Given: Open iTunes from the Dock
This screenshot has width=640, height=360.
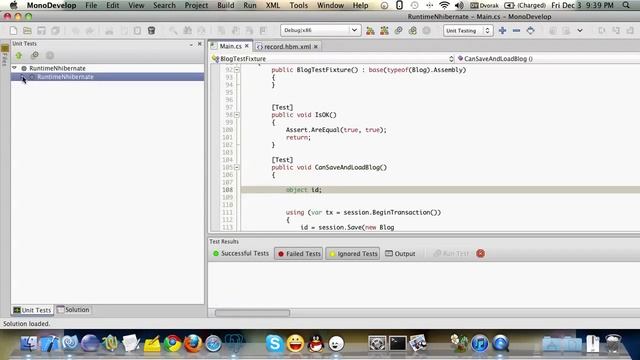Looking at the screenshot, I should click(480, 343).
